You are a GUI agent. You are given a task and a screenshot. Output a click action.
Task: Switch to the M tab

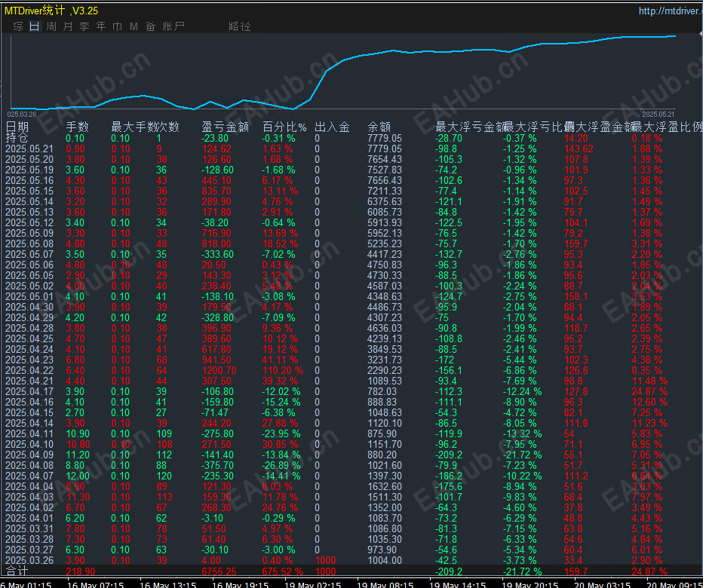[x=134, y=26]
